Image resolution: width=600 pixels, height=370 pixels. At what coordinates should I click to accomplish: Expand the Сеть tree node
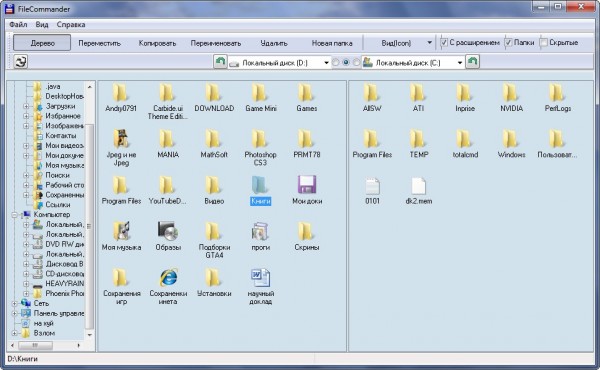pos(14,303)
